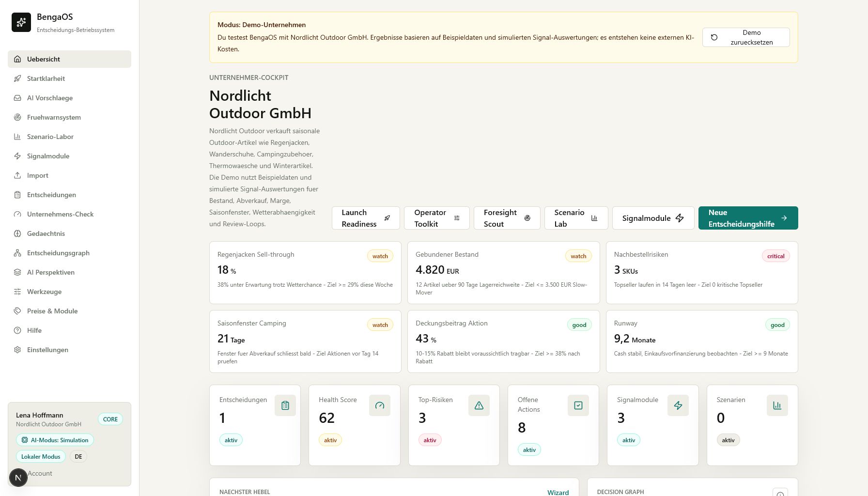Image resolution: width=868 pixels, height=496 pixels.
Task: Click the Account link in user panel
Action: [40, 473]
